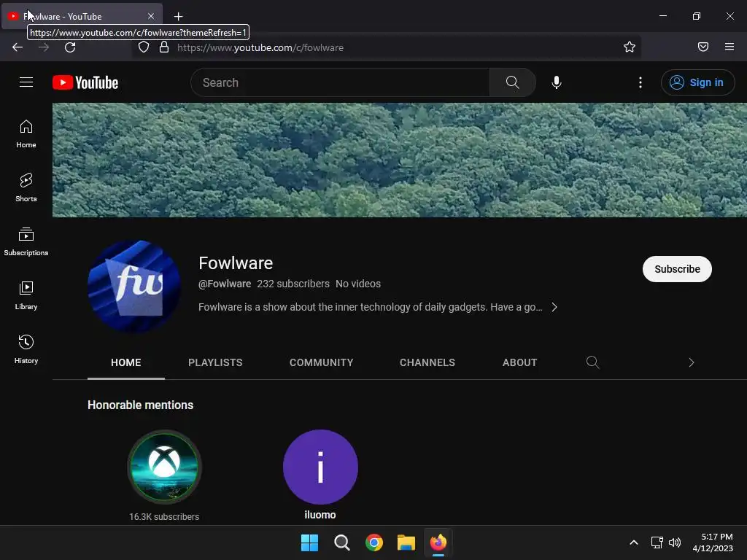Click the @Fowlware handle

pyautogui.click(x=225, y=284)
